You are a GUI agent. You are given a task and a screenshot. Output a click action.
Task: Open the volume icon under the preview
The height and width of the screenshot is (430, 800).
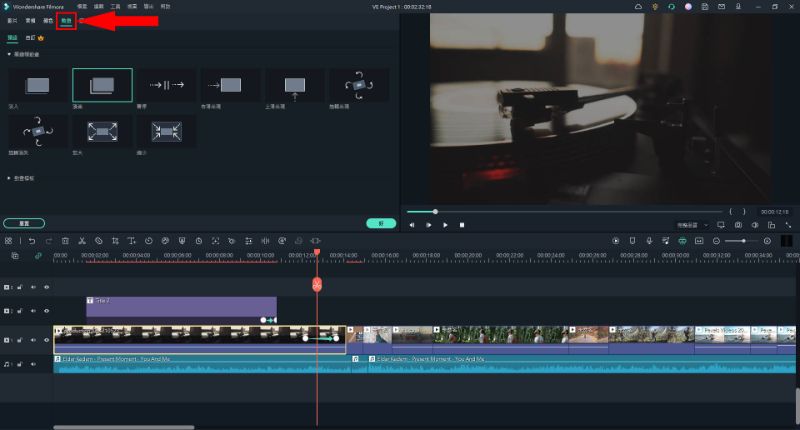(755, 225)
